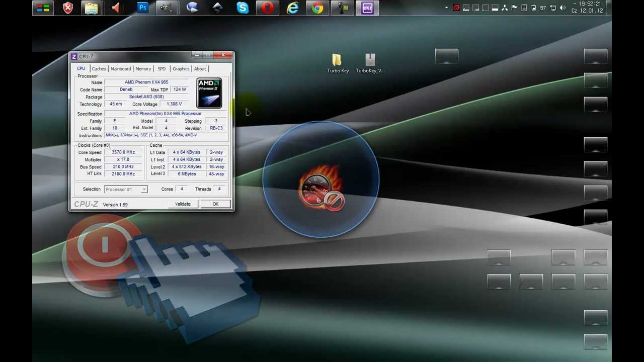Click the HT Link value '2100.0 MHz'
The image size is (644, 362).
pos(123,174)
